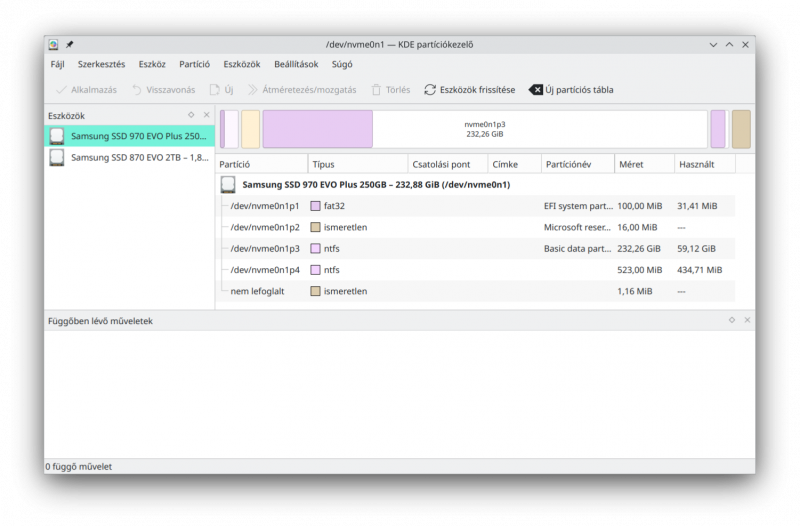Image resolution: width=800 pixels, height=526 pixels.
Task: Click the disk icon in the device header row
Action: point(228,185)
